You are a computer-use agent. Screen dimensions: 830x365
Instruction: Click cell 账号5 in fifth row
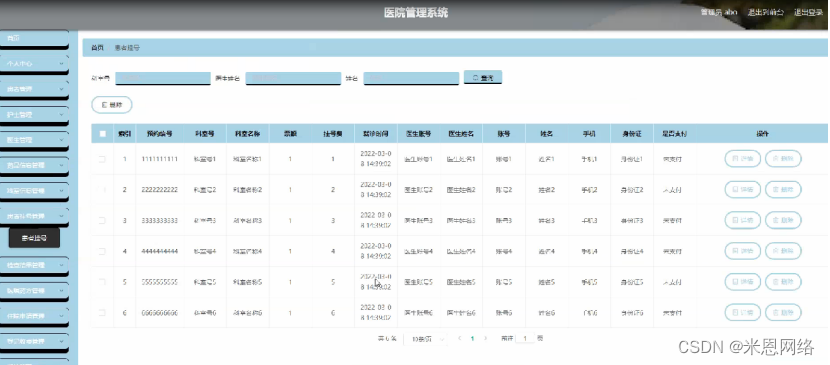[x=504, y=282]
